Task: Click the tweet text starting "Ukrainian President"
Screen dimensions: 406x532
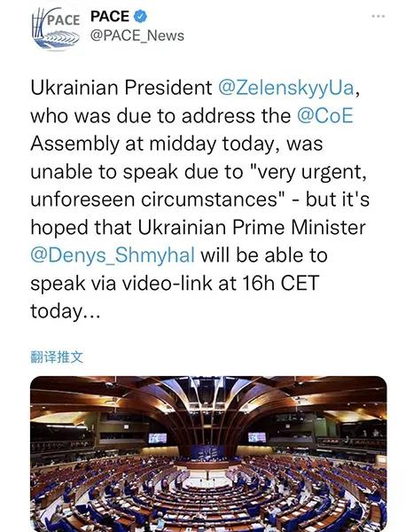Action: [x=200, y=199]
